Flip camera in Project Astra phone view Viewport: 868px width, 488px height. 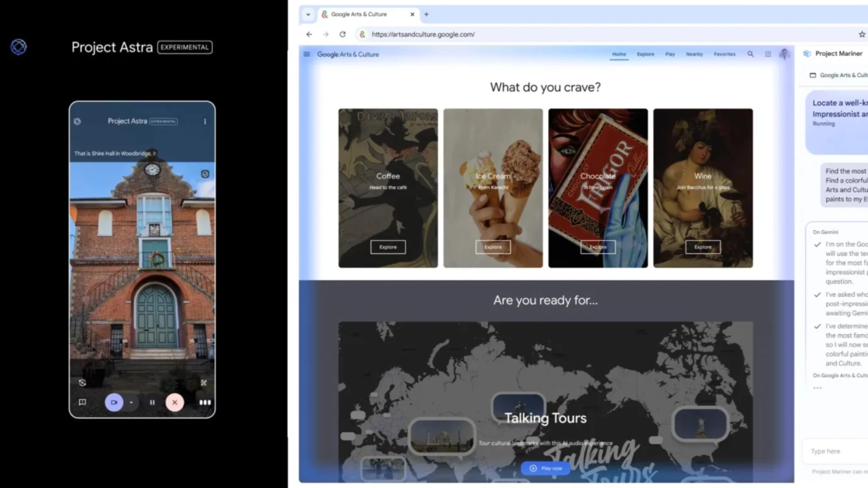[x=83, y=382]
